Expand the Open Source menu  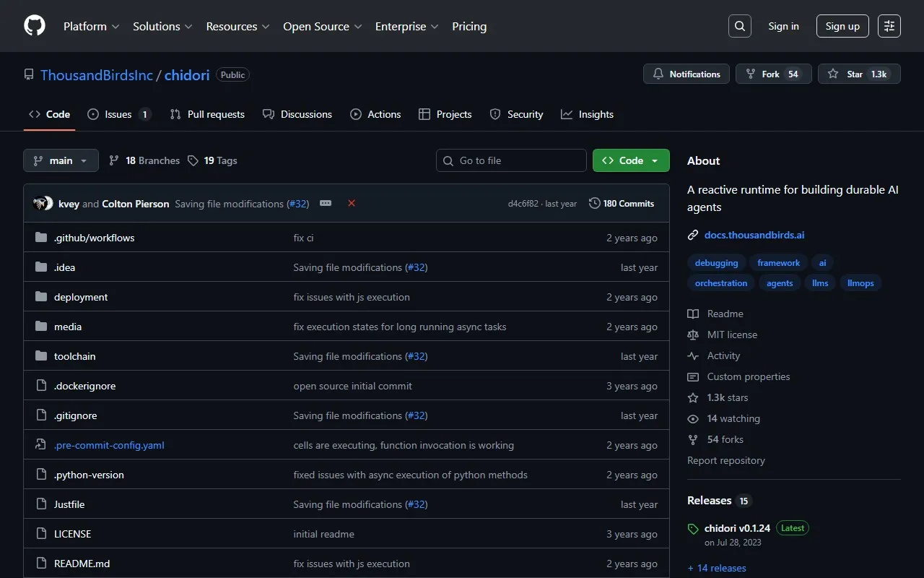click(x=322, y=26)
